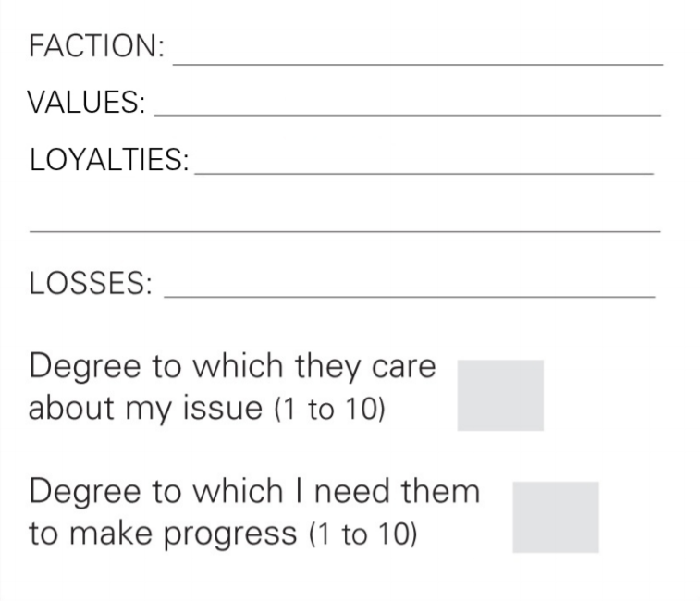Screen dimensions: 700x601
Task: Click the LOSSES label
Action: tap(91, 283)
